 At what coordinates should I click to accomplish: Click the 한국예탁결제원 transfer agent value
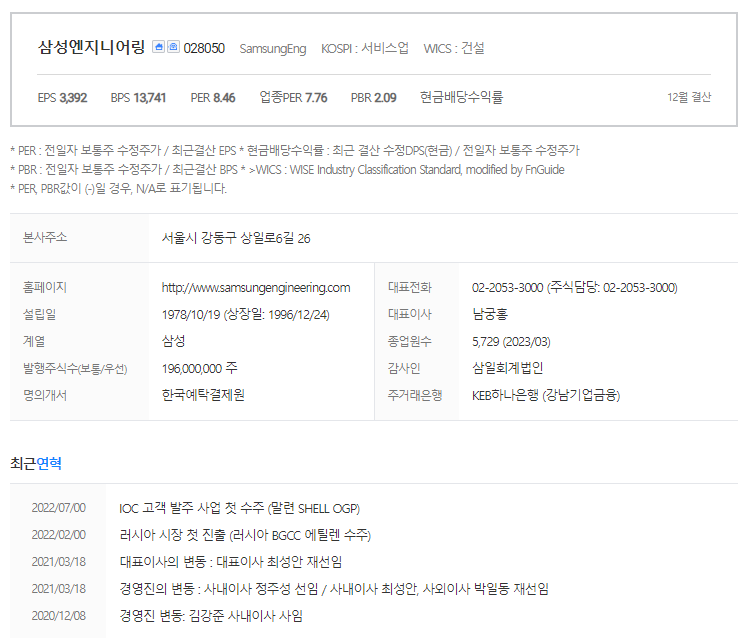point(203,395)
